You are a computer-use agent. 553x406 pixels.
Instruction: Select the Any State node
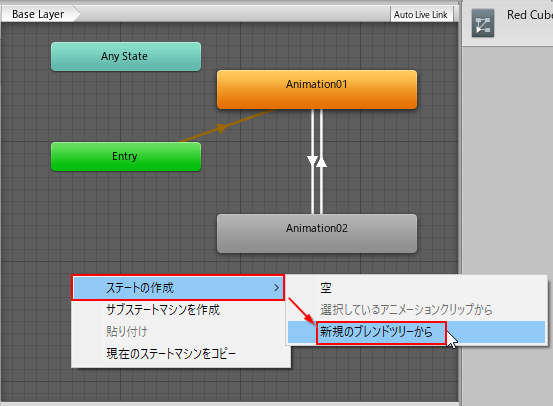pos(126,56)
